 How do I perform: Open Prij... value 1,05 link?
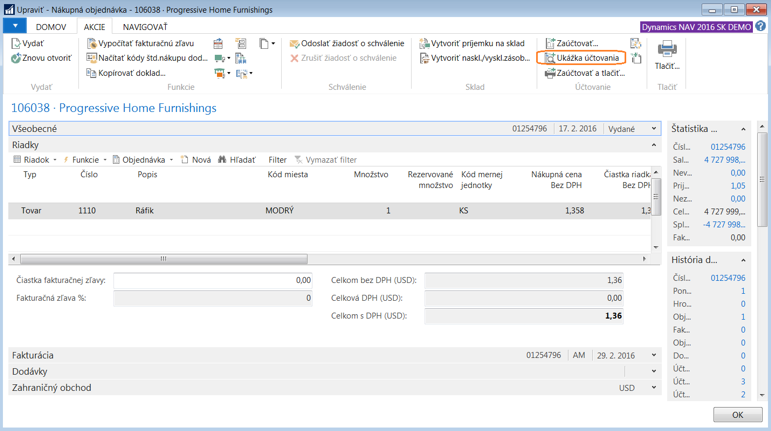[x=738, y=186]
